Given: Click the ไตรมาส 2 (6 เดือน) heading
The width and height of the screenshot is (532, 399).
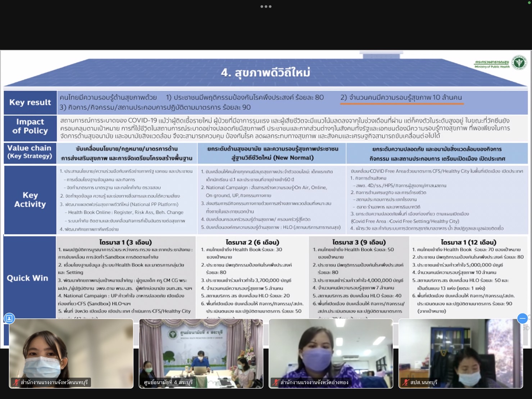Looking at the screenshot, I should pyautogui.click(x=252, y=242).
